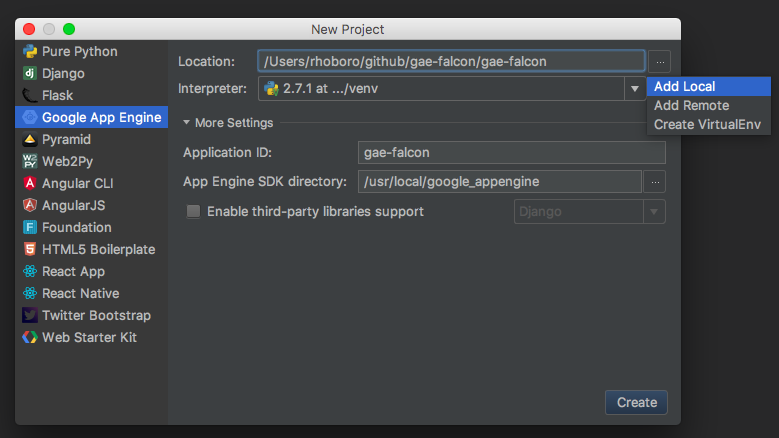
Task: Choose Twitter Bootstrap project type
Action: pos(91,315)
